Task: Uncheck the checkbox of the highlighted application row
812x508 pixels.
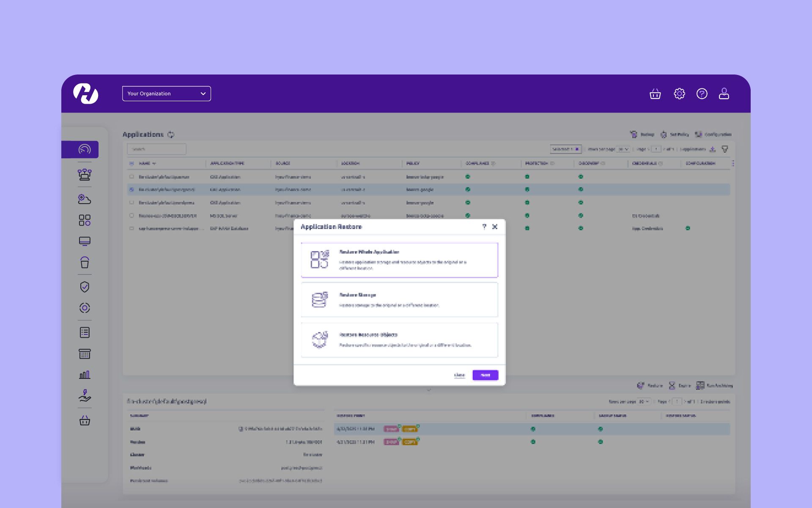Action: [x=132, y=190]
